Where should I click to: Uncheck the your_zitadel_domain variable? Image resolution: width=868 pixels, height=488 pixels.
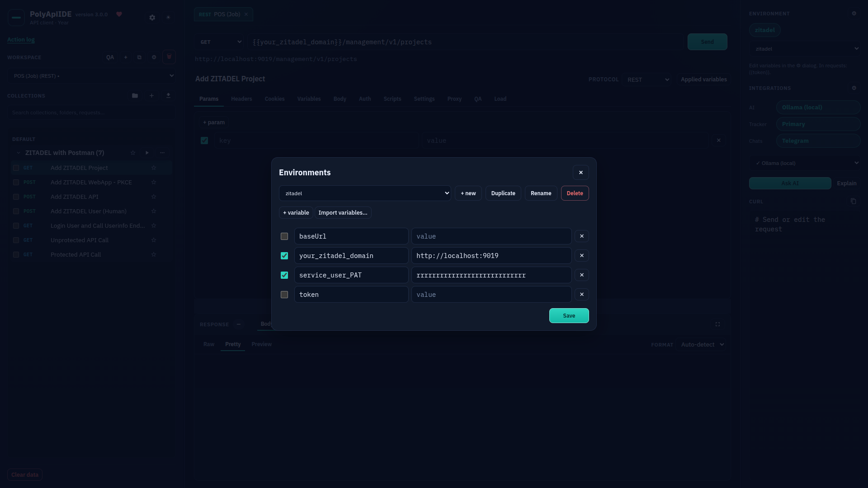(284, 256)
